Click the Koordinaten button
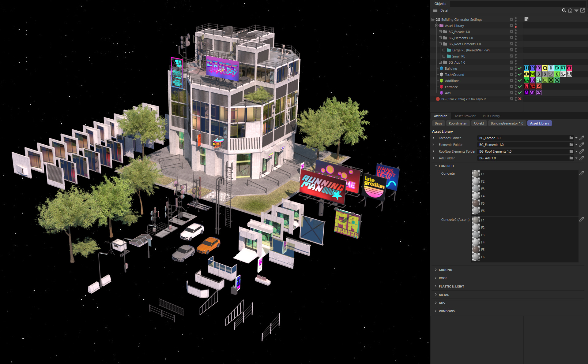Image resolution: width=588 pixels, height=364 pixels. tap(458, 123)
